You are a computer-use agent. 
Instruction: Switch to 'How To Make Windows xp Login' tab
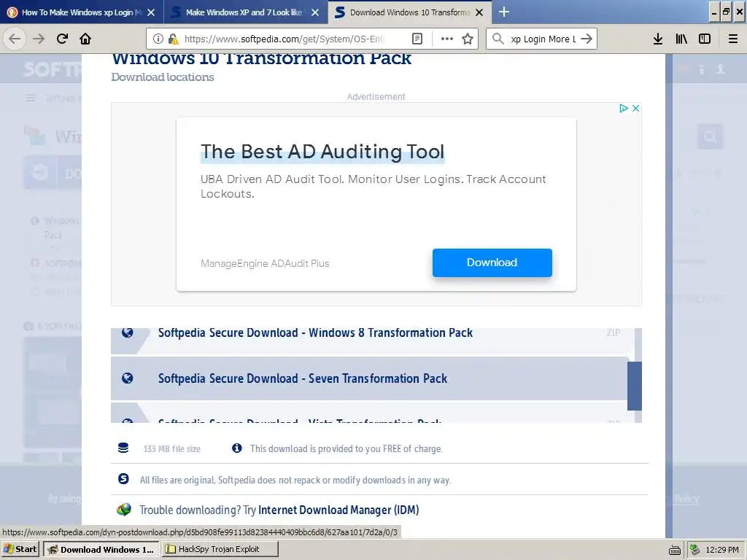[81, 12]
